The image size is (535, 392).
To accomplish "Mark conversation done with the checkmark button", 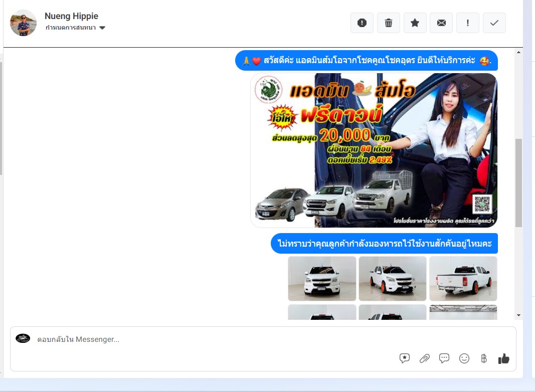I will (x=494, y=23).
